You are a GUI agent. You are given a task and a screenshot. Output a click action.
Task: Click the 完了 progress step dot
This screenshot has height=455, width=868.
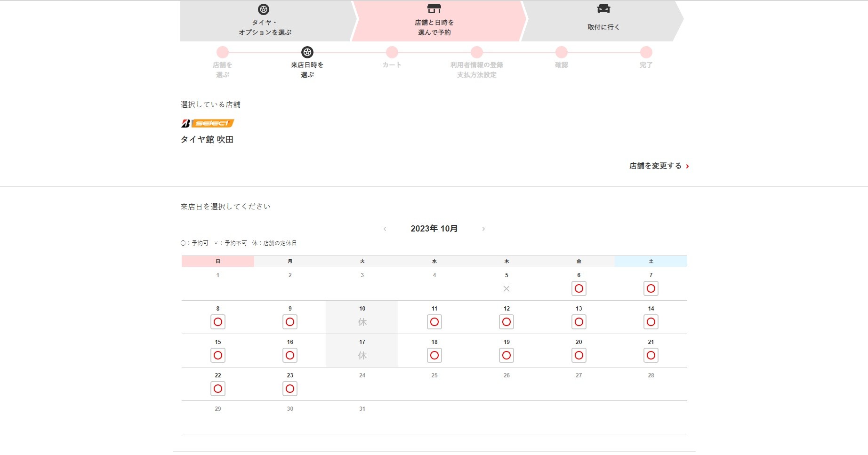646,52
